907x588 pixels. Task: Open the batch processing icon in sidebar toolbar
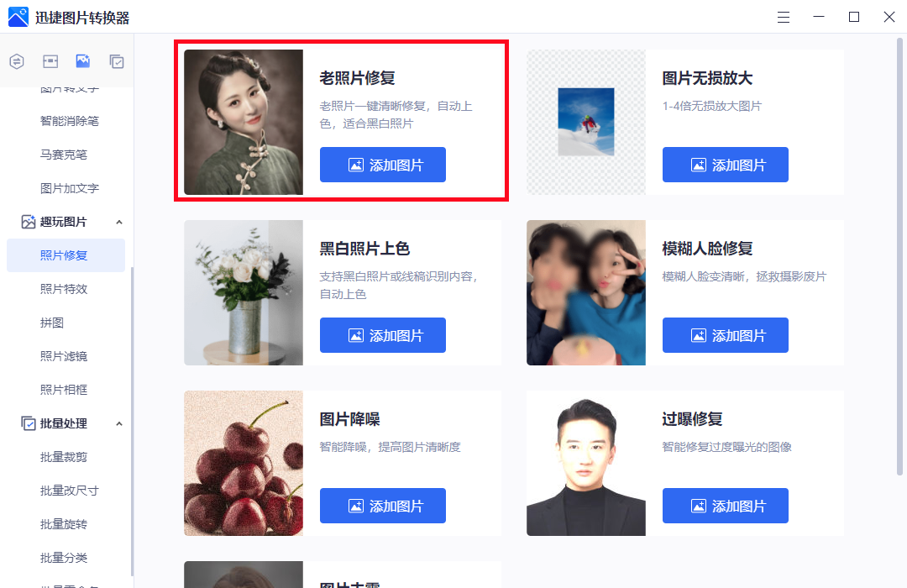116,60
